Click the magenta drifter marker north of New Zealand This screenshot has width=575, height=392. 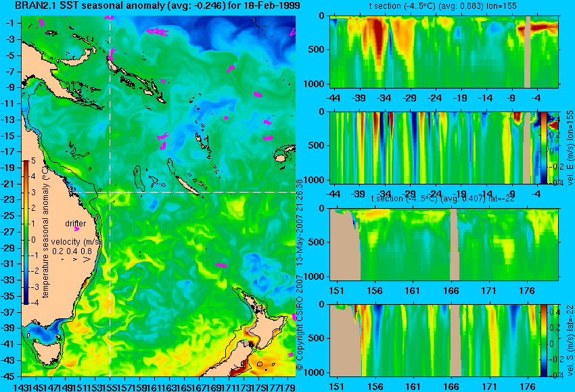221,265
